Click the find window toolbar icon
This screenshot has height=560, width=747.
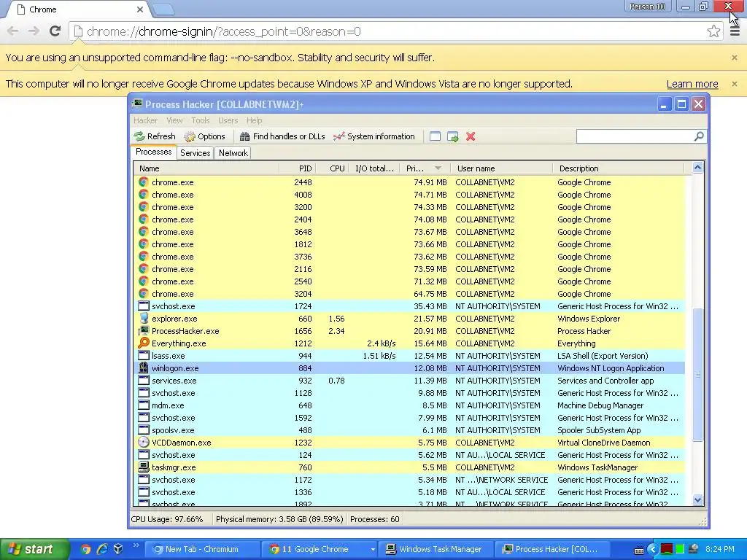click(x=435, y=136)
